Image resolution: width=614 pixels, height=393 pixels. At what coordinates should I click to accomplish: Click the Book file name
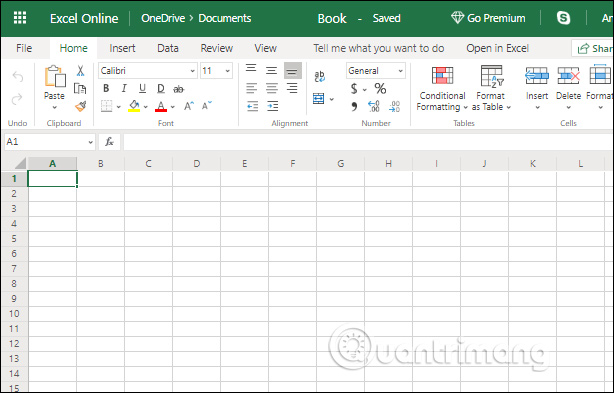pos(332,18)
